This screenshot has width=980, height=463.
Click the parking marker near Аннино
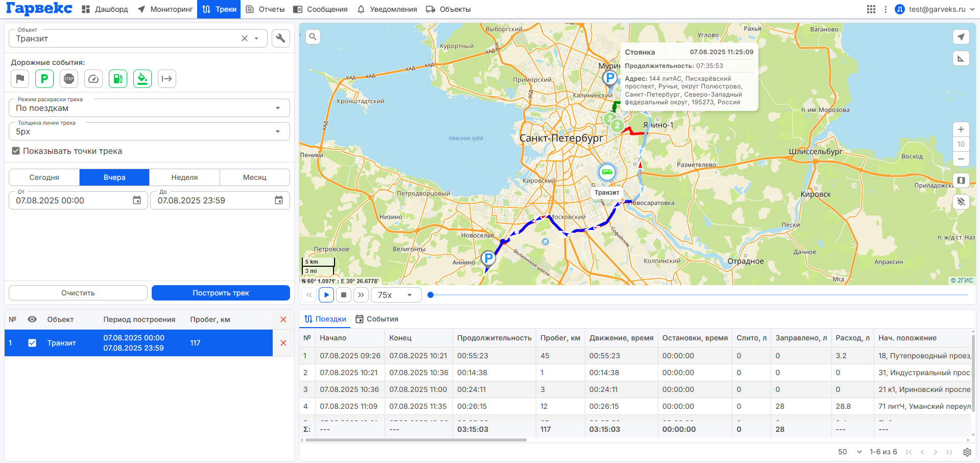(x=489, y=259)
